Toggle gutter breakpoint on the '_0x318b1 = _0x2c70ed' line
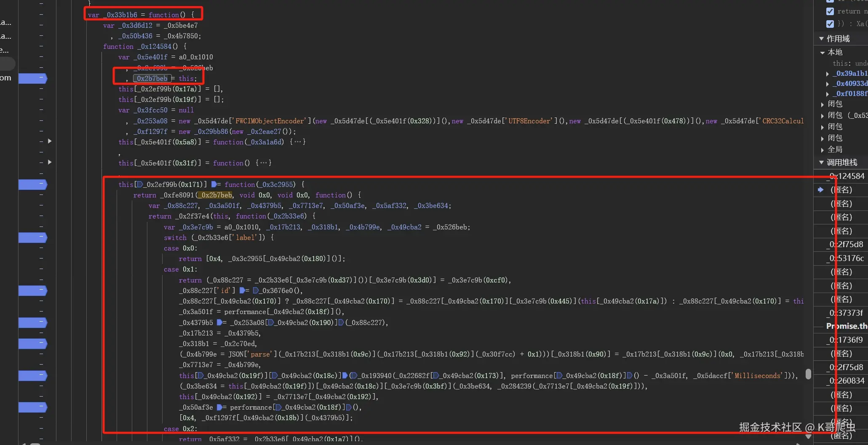The height and width of the screenshot is (445, 868). pyautogui.click(x=32, y=344)
